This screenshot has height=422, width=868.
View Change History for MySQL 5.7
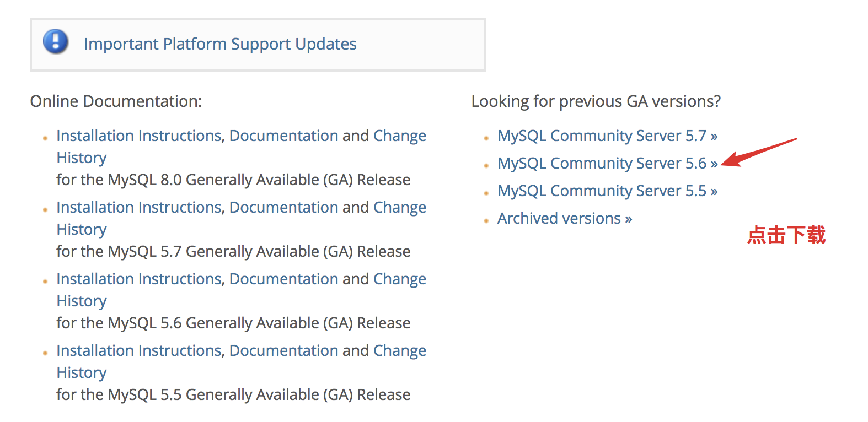400,208
